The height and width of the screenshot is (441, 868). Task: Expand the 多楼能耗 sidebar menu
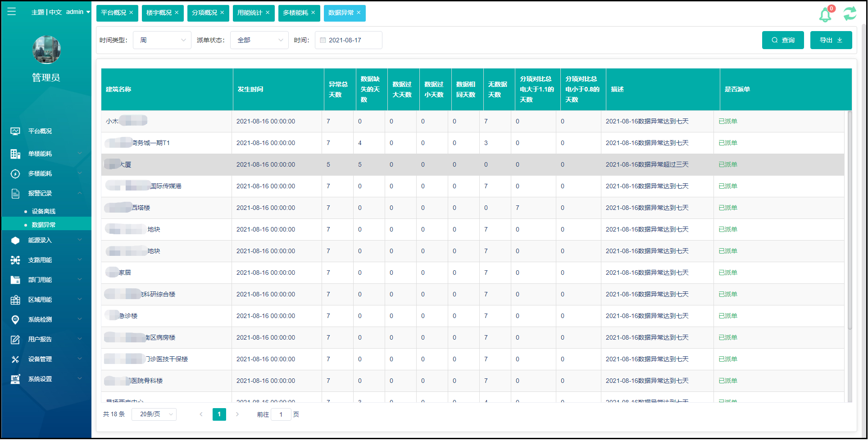(80, 173)
